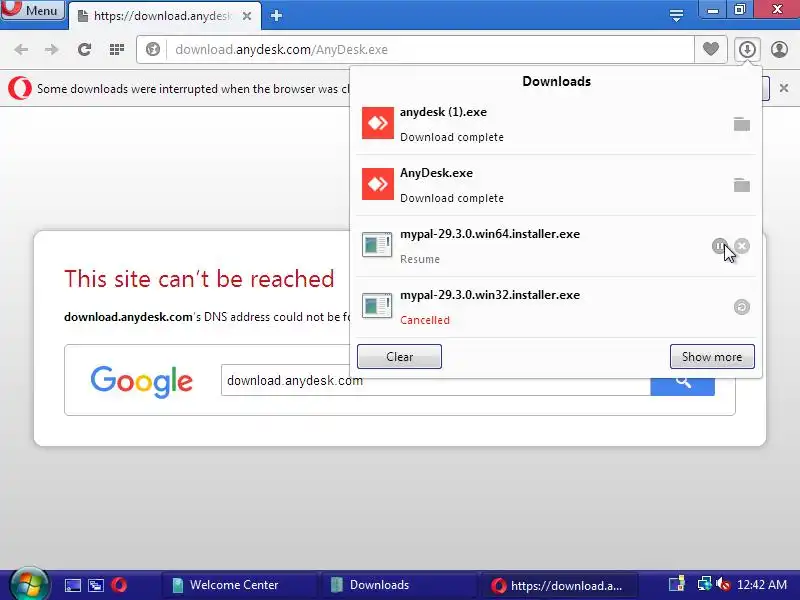Toggle the Downloads toolbar button

tap(747, 49)
